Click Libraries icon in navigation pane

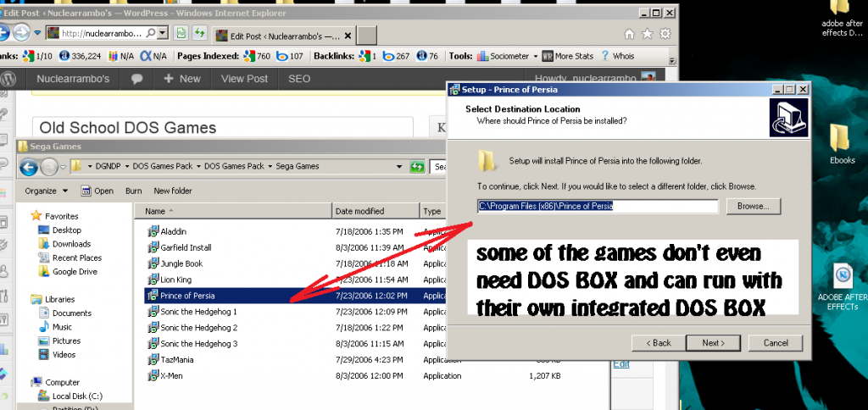[x=36, y=299]
